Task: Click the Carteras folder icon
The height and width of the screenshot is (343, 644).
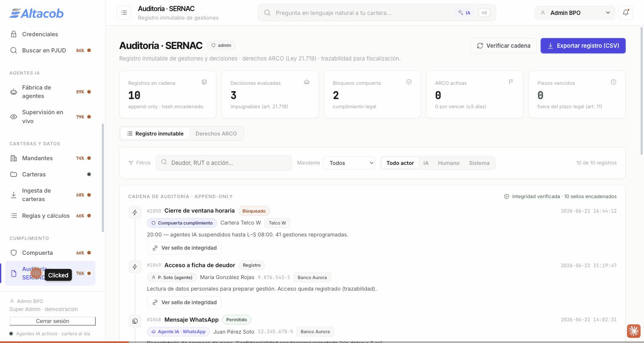Action: click(x=14, y=174)
